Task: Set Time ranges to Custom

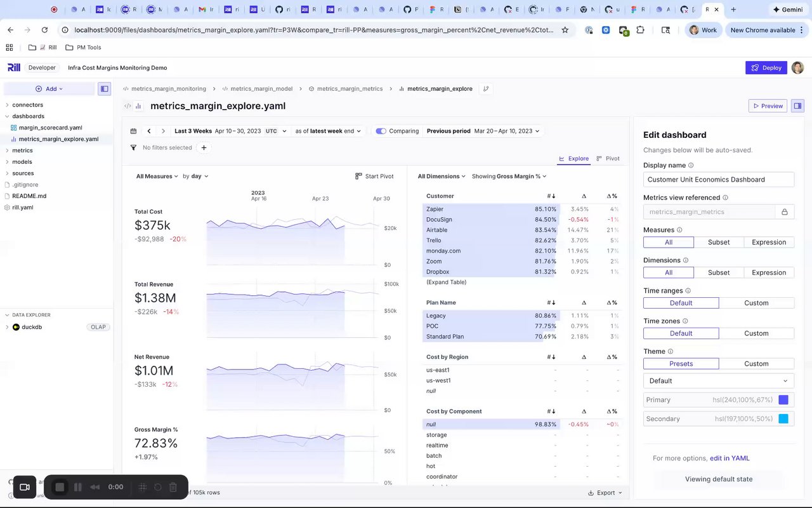Action: (x=756, y=303)
